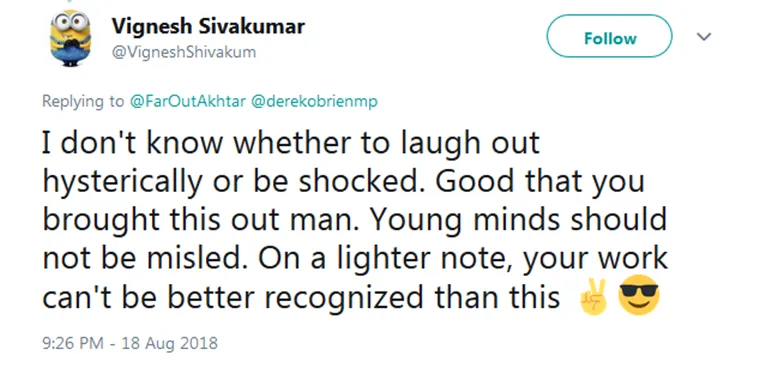This screenshot has width=759, height=367.
Task: Click the 18 Aug 2018 date text
Action: pos(169,343)
